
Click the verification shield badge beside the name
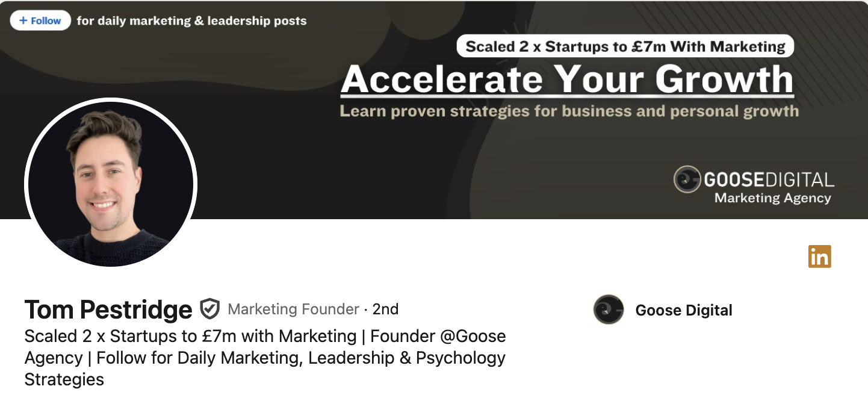pyautogui.click(x=209, y=308)
